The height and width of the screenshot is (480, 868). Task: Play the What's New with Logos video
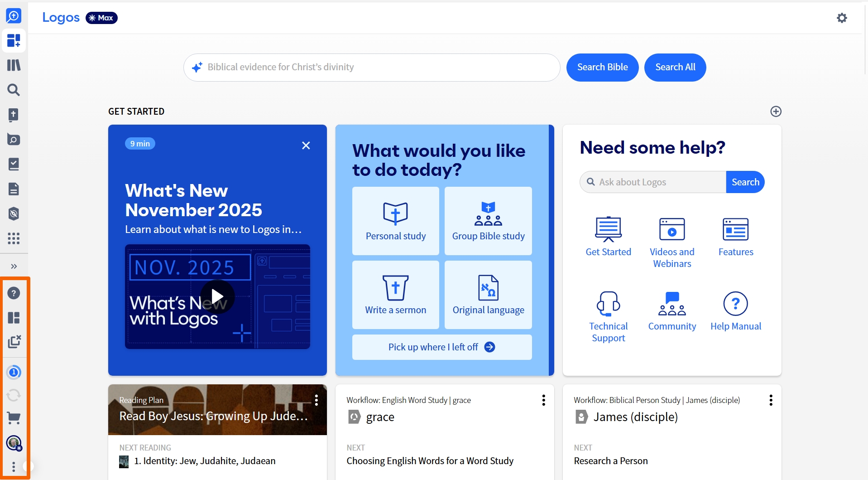click(217, 296)
